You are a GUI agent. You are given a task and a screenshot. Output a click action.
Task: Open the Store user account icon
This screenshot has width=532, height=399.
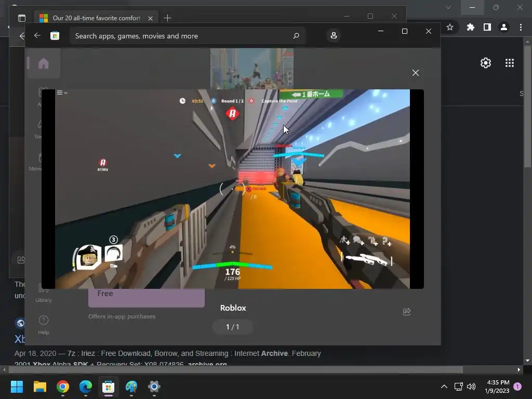tap(334, 35)
